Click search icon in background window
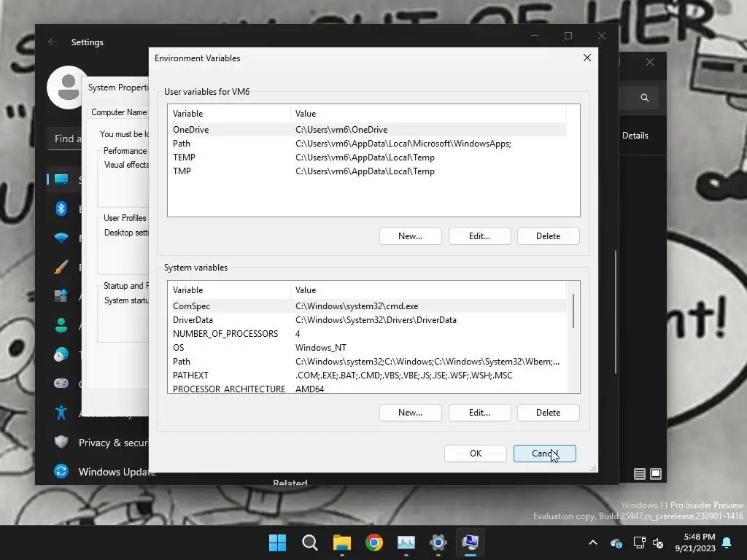 [645, 98]
